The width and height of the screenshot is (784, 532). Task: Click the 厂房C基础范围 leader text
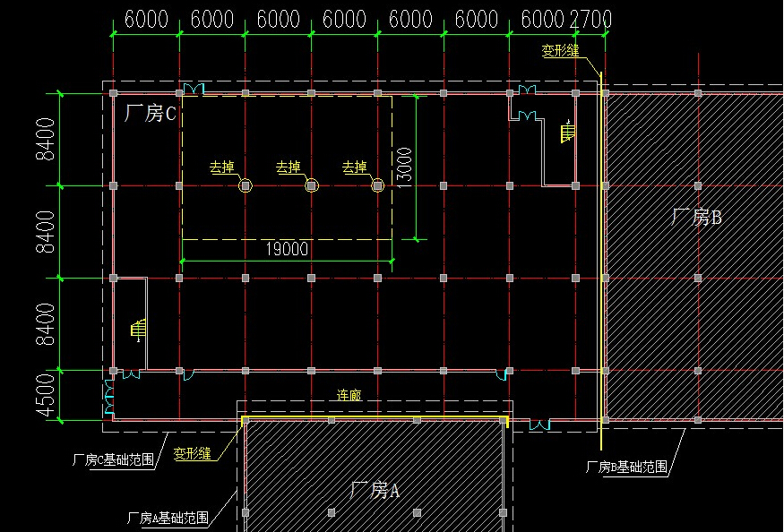pyautogui.click(x=113, y=459)
